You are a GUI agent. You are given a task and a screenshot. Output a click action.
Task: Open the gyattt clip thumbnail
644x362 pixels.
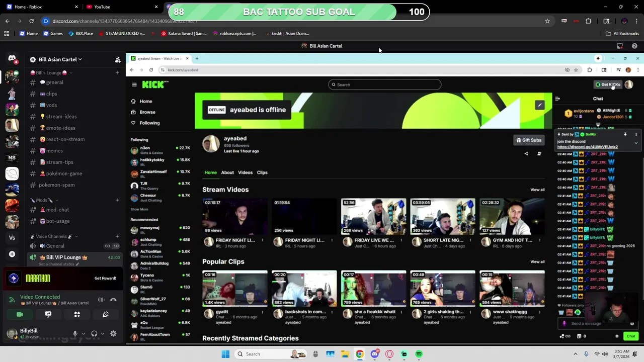coord(235,288)
